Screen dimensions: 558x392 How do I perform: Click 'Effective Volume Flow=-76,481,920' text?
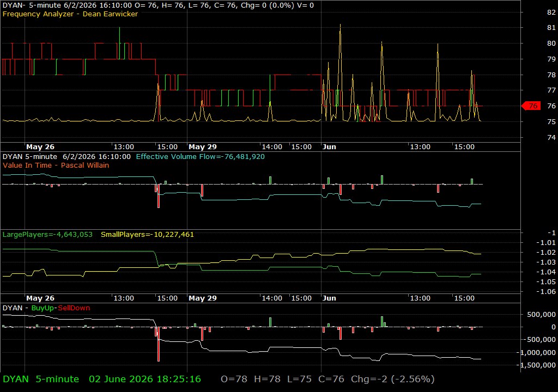[x=201, y=156]
